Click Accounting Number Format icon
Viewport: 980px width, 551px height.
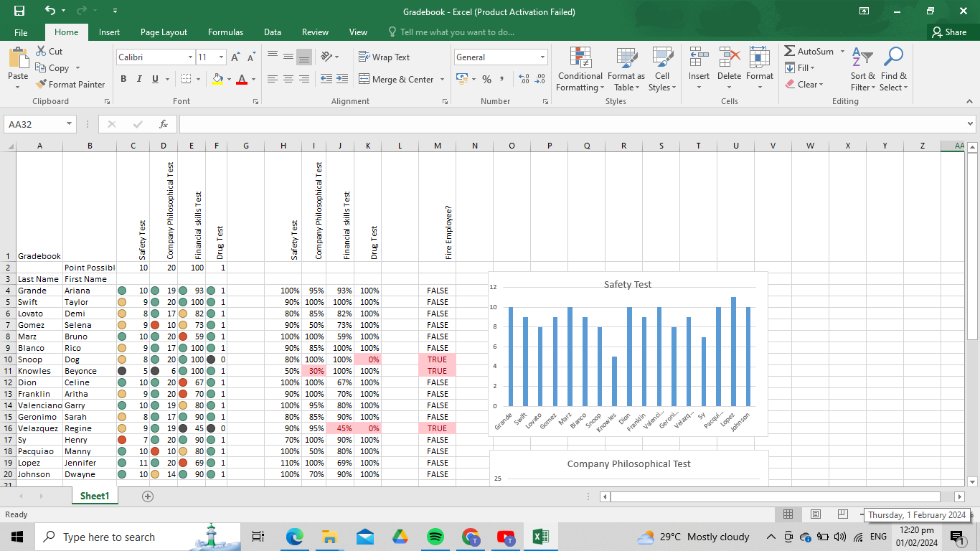(461, 79)
